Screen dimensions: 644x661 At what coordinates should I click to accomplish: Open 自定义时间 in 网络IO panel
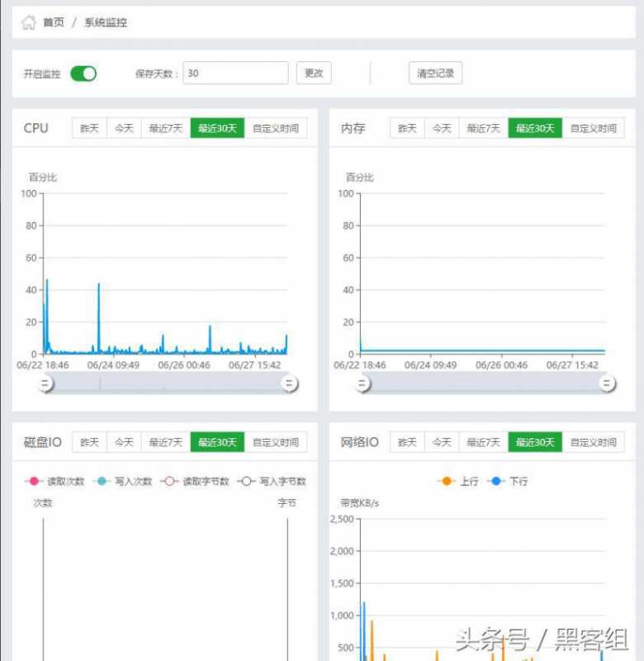tap(594, 442)
